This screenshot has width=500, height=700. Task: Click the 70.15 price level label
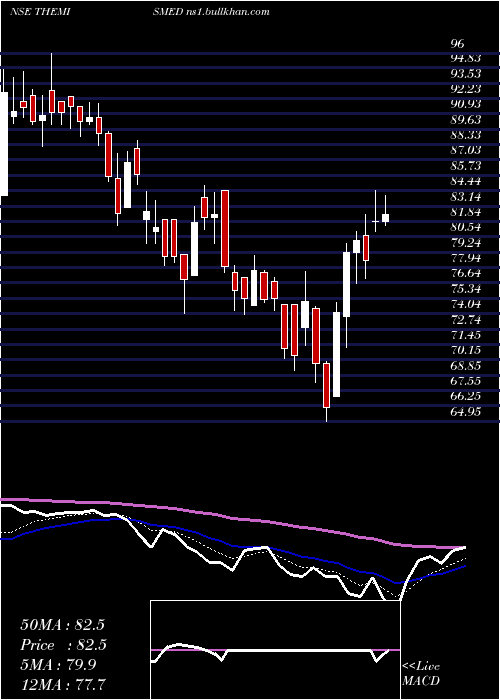click(466, 350)
